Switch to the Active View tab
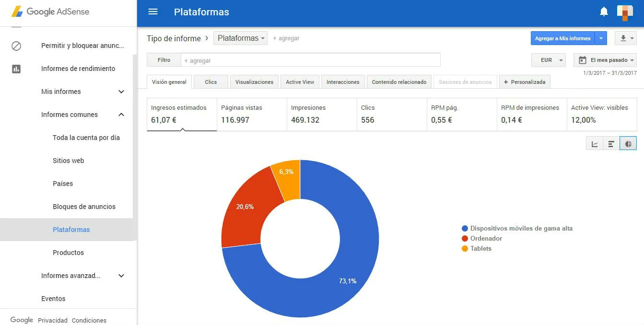Image resolution: width=644 pixels, height=325 pixels. (x=300, y=82)
